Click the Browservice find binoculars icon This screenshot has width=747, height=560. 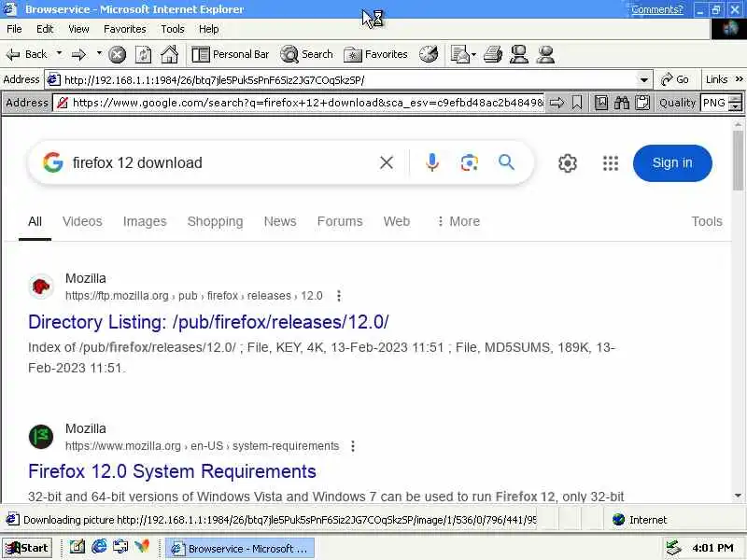tap(622, 103)
